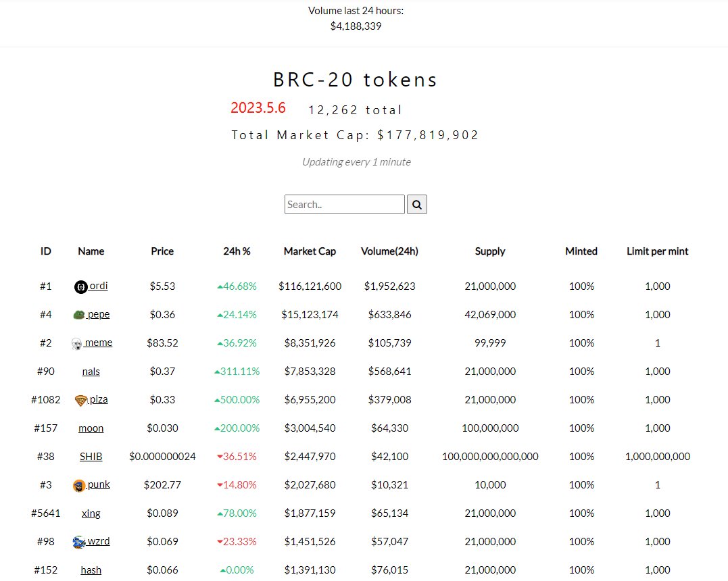The height and width of the screenshot is (581, 728).
Task: Click the pepe frog token icon
Action: 79,315
